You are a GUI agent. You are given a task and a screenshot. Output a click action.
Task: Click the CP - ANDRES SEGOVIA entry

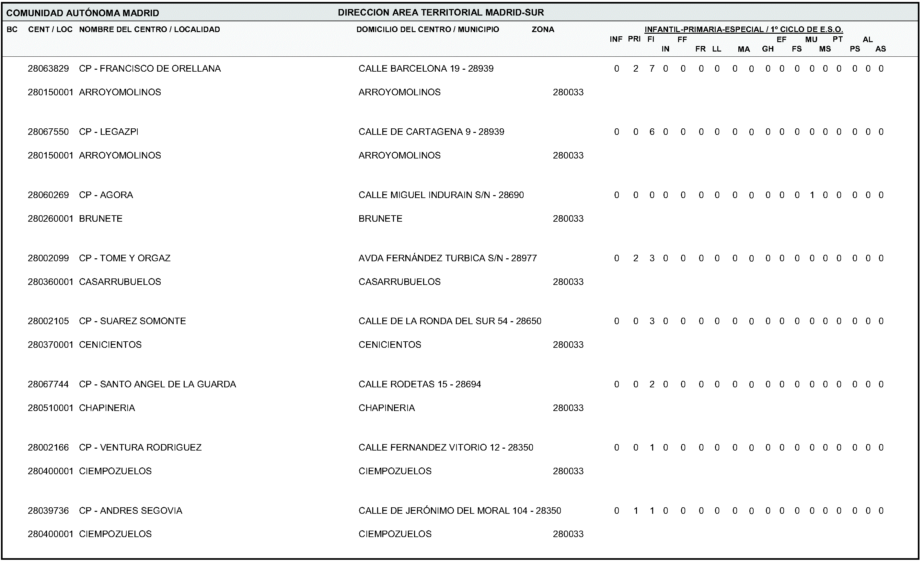pos(131,511)
